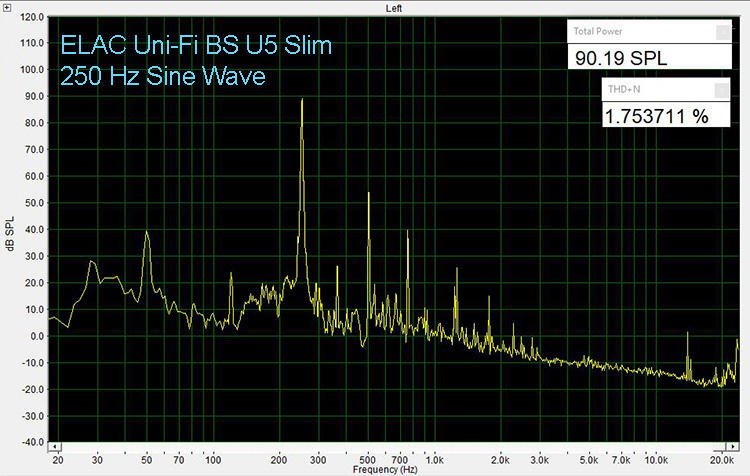
Task: Select the 1.753711 % distortion reading
Action: pos(656,116)
